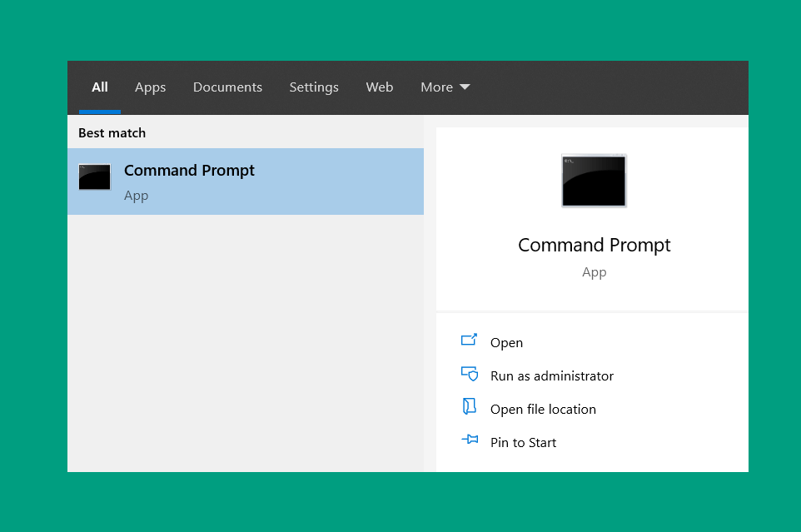Switch to the Settings tab
The image size is (801, 532).
click(x=314, y=87)
